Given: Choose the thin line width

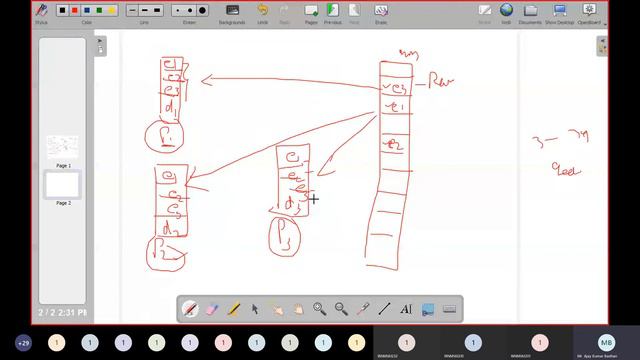Looking at the screenshot, I should click(x=132, y=10).
